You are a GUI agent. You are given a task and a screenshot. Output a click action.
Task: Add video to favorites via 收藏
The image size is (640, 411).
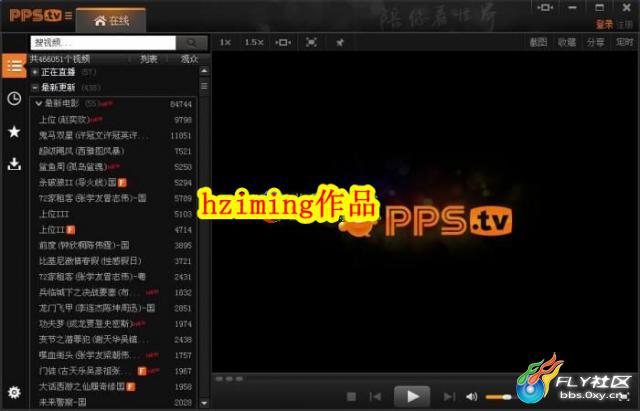567,42
